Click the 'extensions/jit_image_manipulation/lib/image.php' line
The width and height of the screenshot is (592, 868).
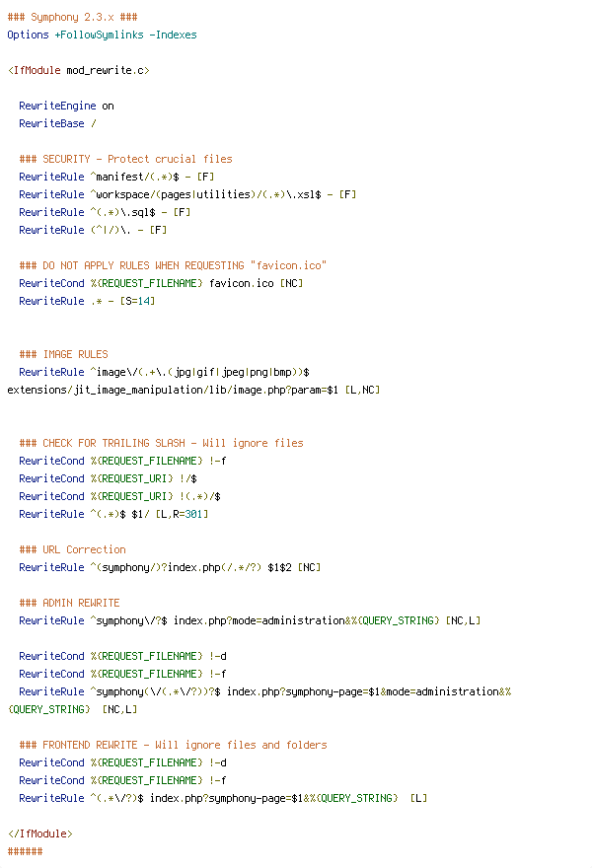193,390
